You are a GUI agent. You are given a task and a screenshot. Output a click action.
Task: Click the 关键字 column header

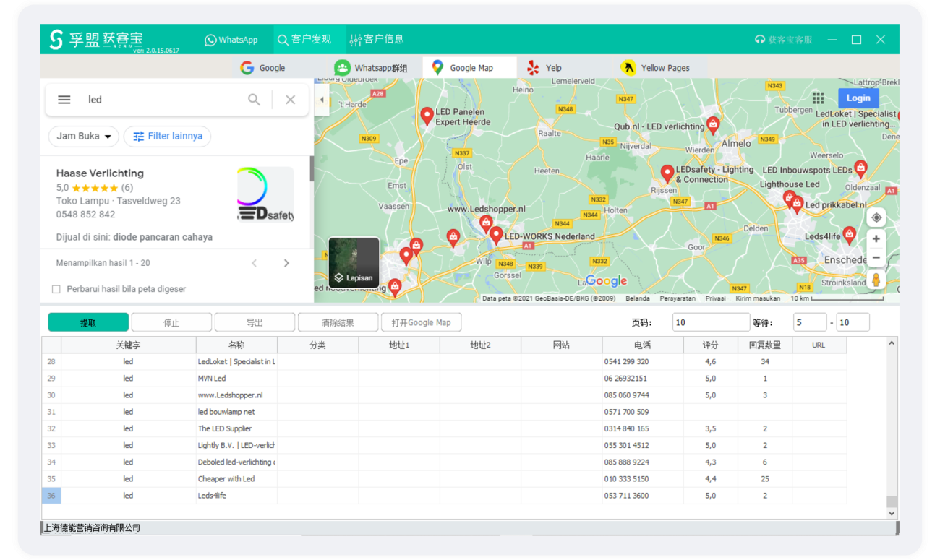point(129,345)
